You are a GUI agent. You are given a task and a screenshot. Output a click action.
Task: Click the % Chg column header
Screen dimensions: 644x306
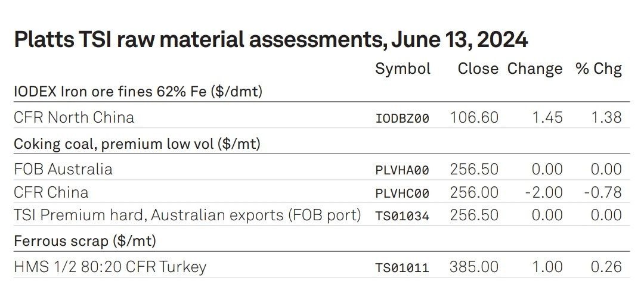pos(599,69)
